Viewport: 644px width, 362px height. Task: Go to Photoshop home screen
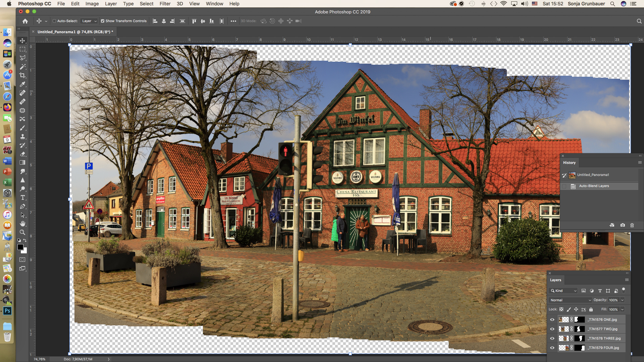pos(25,21)
